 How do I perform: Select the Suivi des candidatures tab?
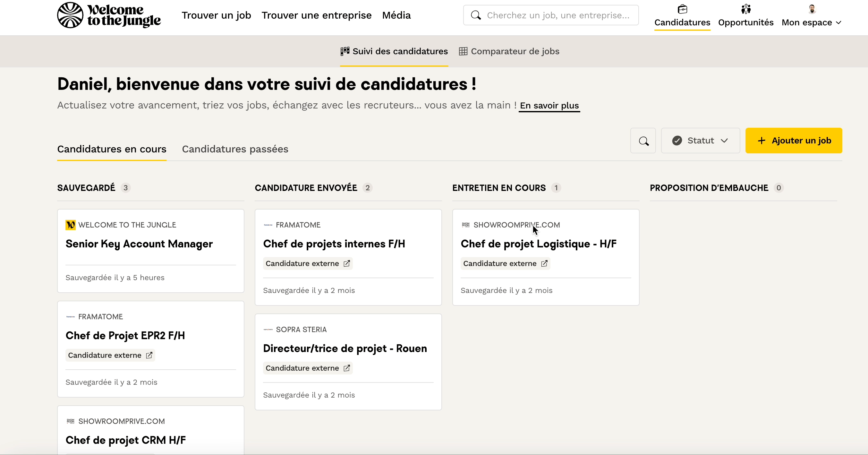394,51
